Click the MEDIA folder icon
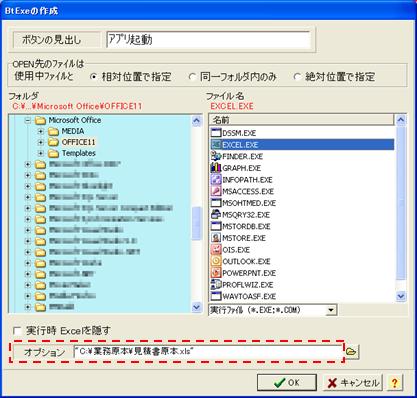Image resolution: width=417 pixels, height=398 pixels. pyautogui.click(x=53, y=131)
